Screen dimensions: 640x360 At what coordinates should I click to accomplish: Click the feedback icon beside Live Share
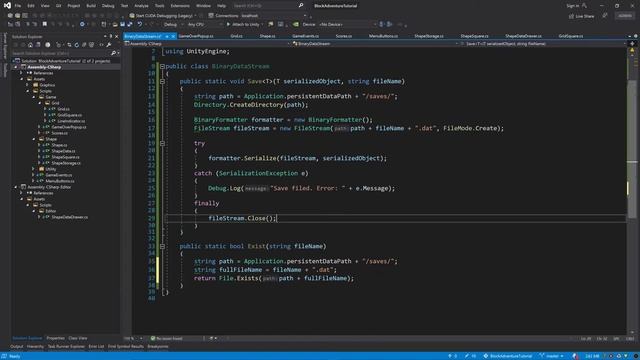(x=605, y=16)
